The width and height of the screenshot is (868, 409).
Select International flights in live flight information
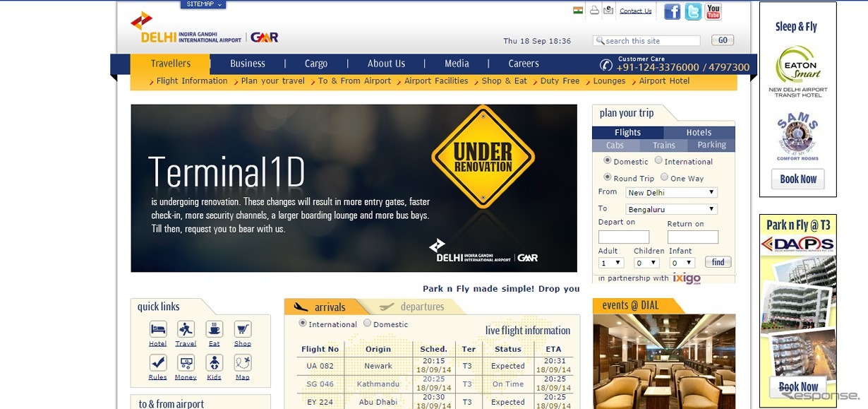point(303,324)
